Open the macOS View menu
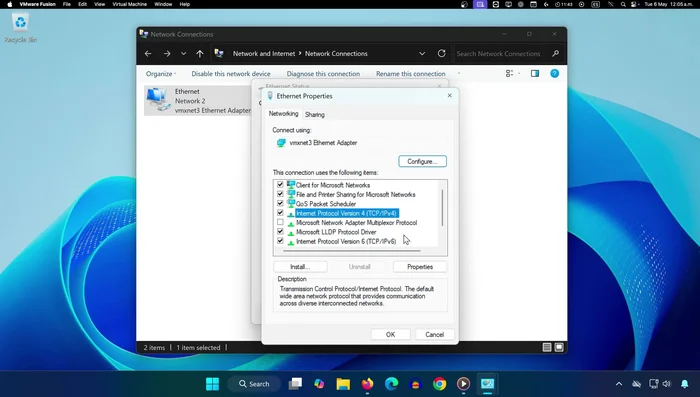 [x=99, y=4]
